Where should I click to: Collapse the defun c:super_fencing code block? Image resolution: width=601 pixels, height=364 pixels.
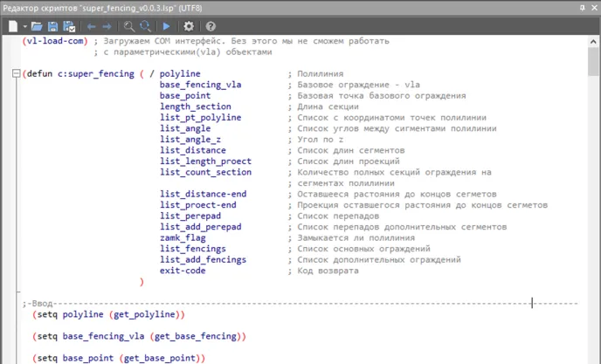16,74
